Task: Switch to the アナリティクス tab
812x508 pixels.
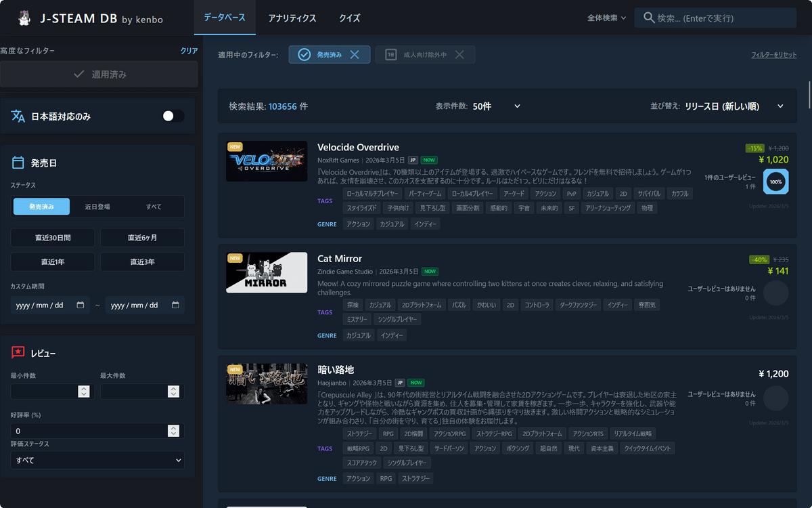Action: [x=292, y=18]
